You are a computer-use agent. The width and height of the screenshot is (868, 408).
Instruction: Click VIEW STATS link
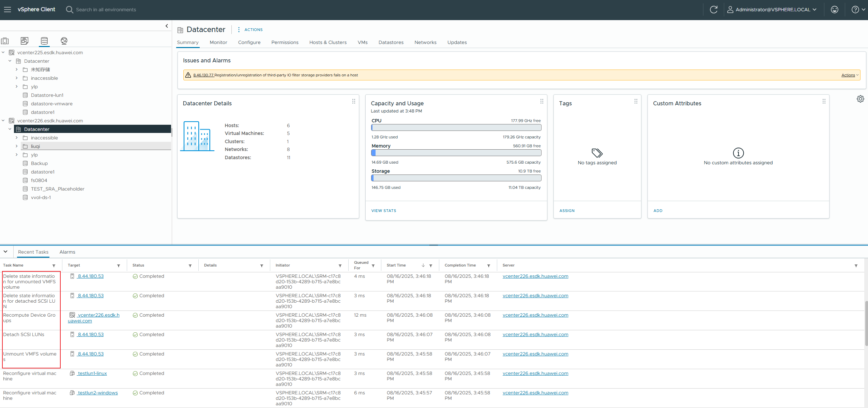pyautogui.click(x=384, y=211)
